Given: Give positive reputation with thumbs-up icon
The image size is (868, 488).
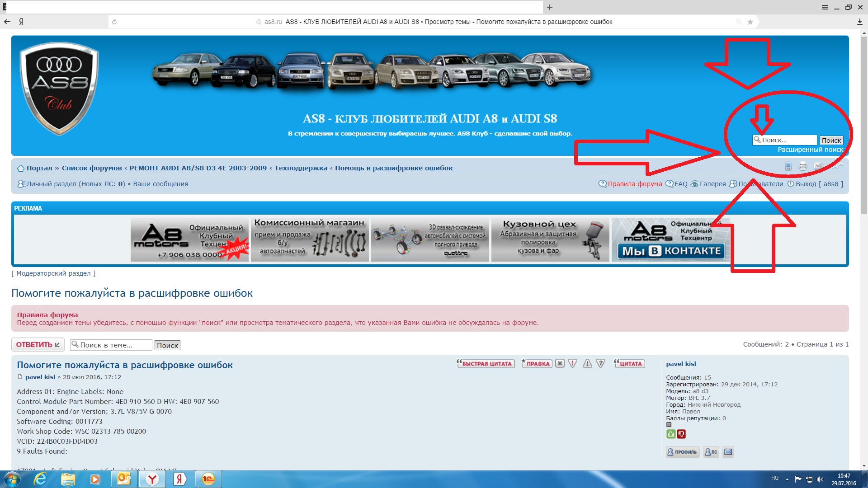Looking at the screenshot, I should (x=671, y=434).
